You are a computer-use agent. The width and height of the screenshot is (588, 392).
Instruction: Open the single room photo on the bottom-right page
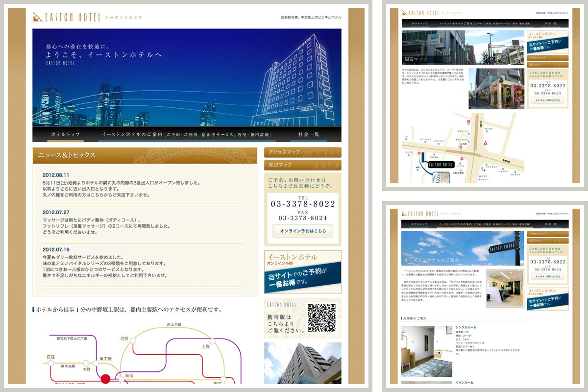coord(426,351)
